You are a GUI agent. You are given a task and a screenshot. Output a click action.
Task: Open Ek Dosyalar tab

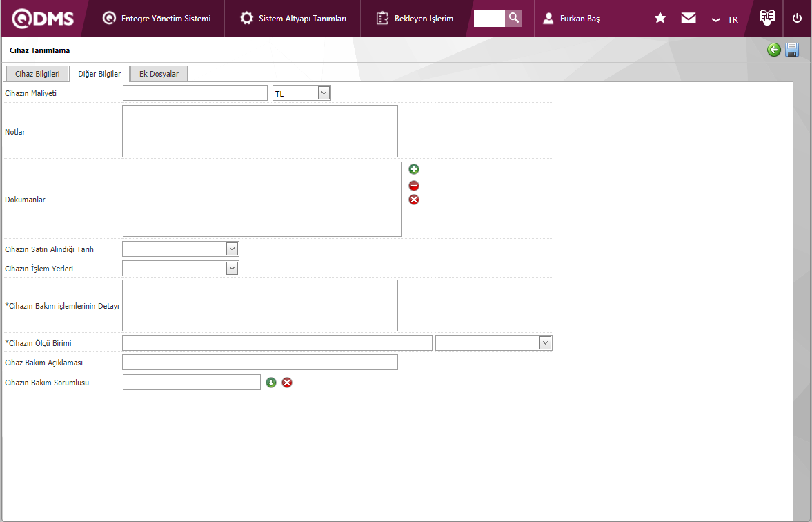[159, 74]
